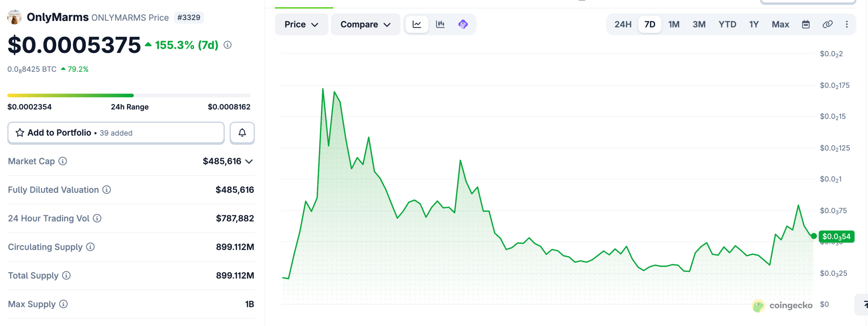Switch to line chart view

coord(417,24)
